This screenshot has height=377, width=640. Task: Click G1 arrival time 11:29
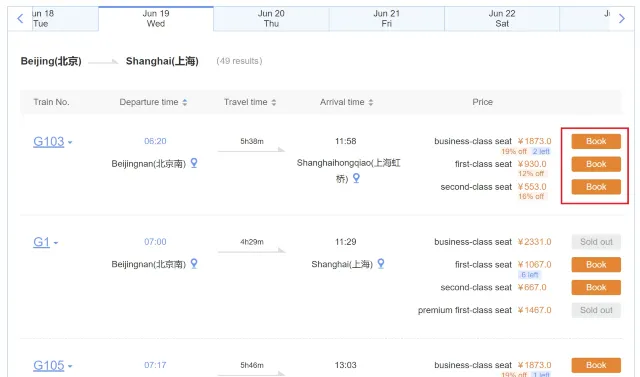point(345,242)
